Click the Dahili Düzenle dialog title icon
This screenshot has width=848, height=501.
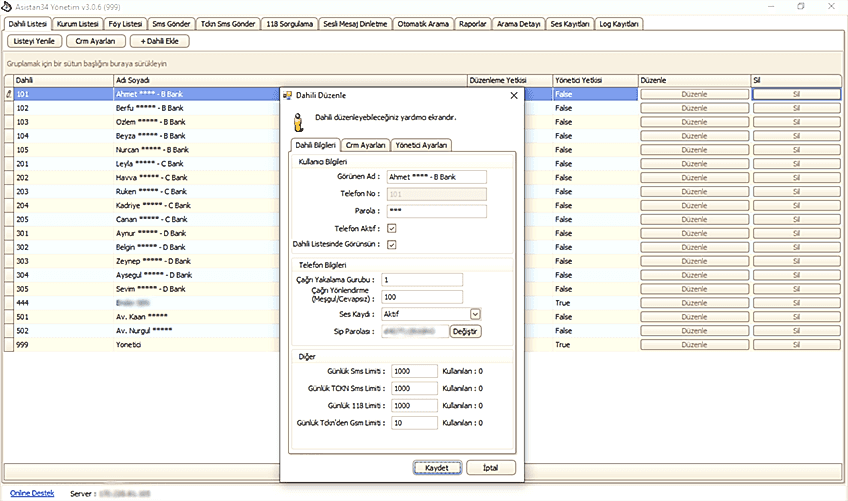[289, 95]
